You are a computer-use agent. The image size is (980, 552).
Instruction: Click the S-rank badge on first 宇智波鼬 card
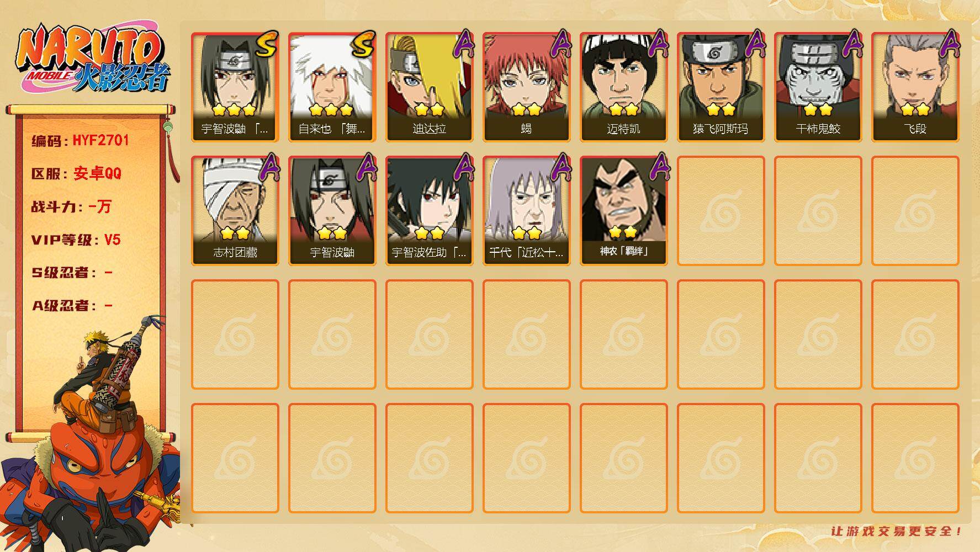point(266,44)
